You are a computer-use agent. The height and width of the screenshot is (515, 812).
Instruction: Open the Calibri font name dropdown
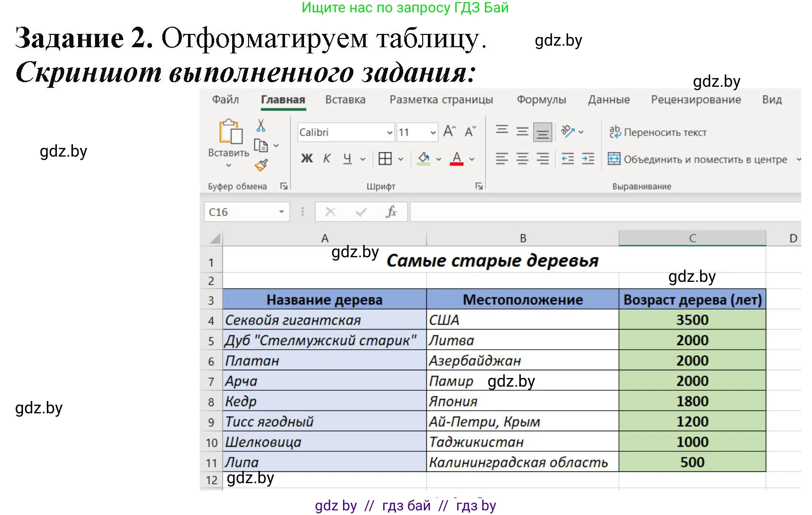(x=389, y=132)
